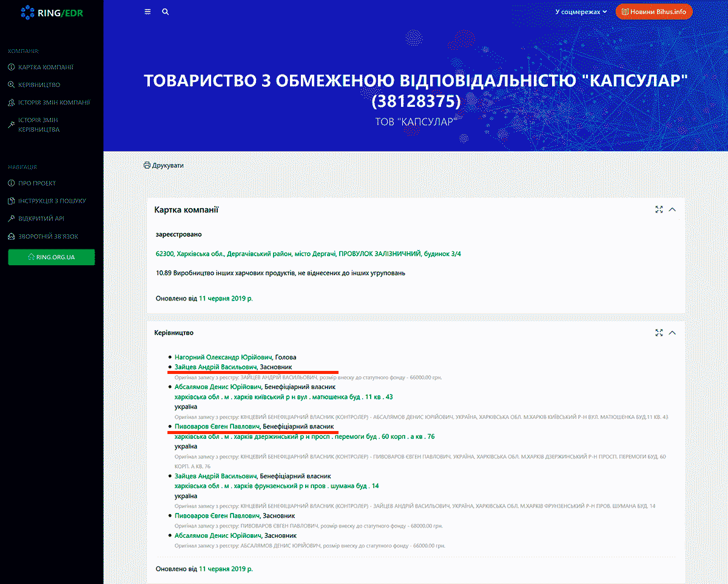Click date 11 червня 2019 in Керівництво
Image resolution: width=728 pixels, height=584 pixels.
tap(226, 569)
